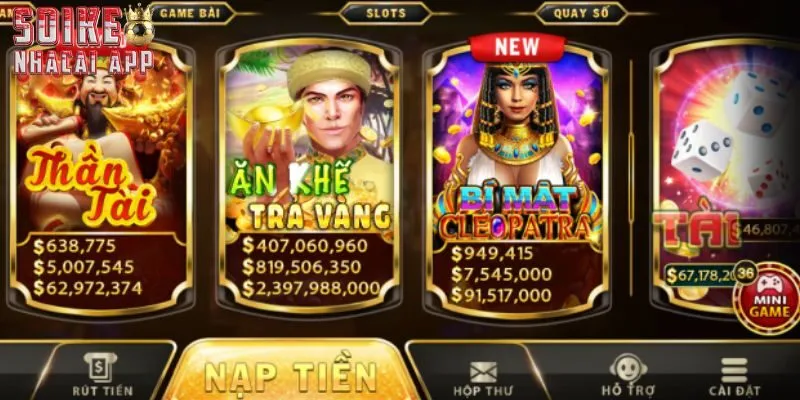Open the Thần Tài slot game card
This screenshot has width=800, height=400.
click(101, 176)
